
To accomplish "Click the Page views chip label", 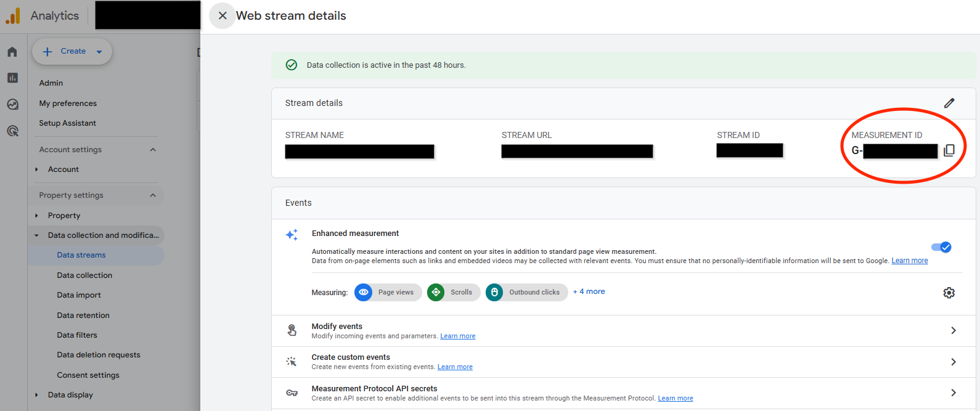I will [x=396, y=292].
